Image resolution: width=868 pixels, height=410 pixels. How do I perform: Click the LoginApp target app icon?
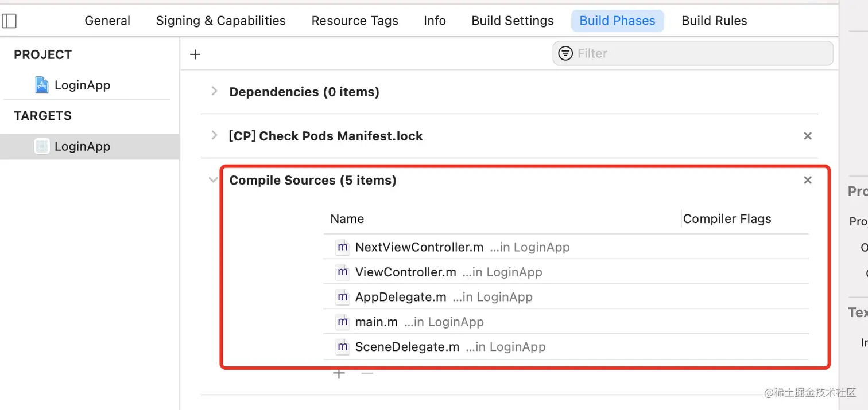[x=42, y=147]
